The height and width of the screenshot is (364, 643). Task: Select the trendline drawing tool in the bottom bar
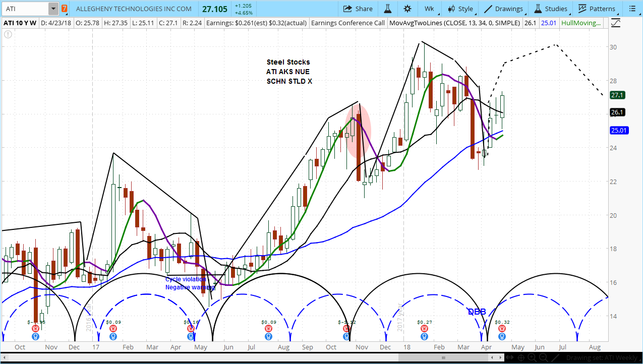(x=555, y=357)
